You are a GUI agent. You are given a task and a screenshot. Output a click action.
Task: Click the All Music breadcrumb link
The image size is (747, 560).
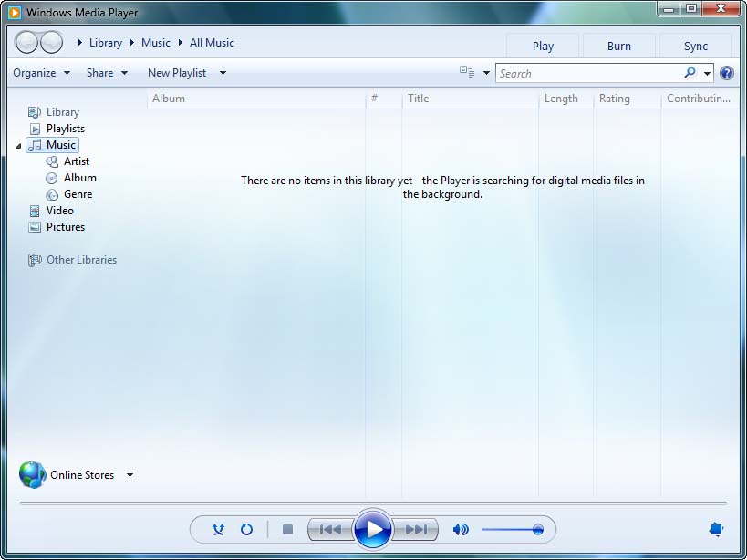[212, 43]
